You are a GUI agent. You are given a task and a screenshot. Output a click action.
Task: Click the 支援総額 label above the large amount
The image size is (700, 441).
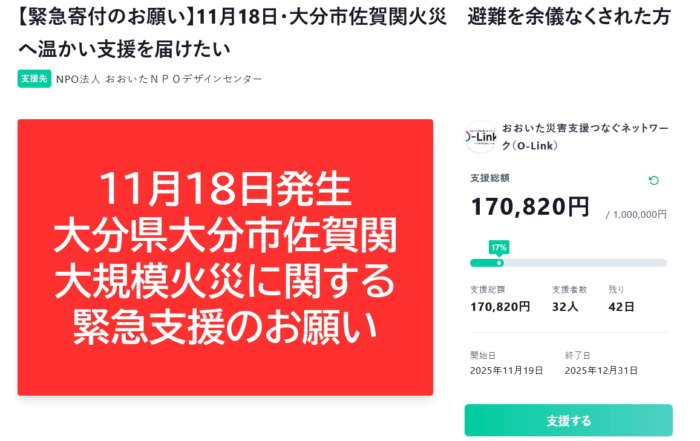[490, 179]
